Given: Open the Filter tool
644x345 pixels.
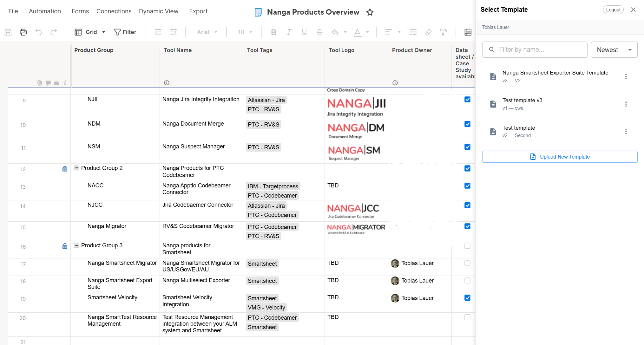Looking at the screenshot, I should [125, 32].
